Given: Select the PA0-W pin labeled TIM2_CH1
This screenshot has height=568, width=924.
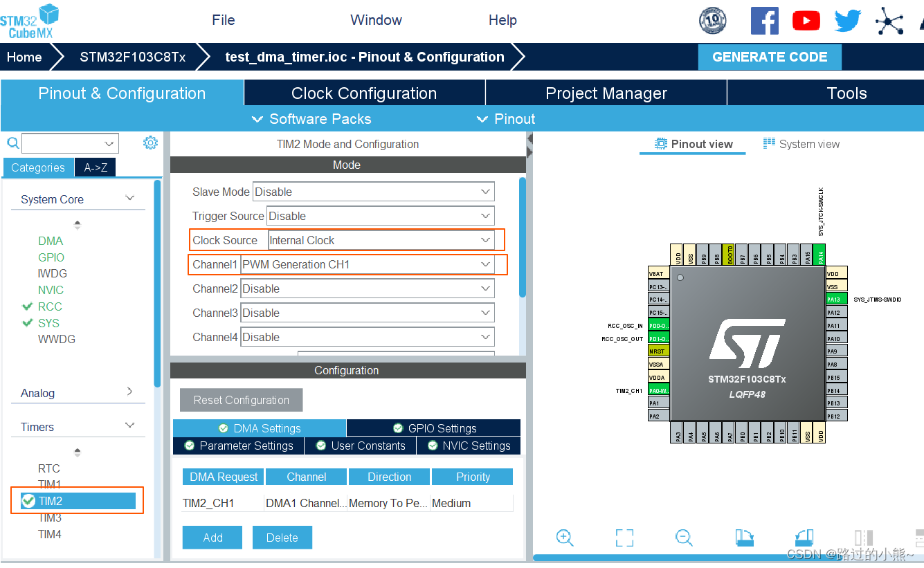Looking at the screenshot, I should 658,390.
